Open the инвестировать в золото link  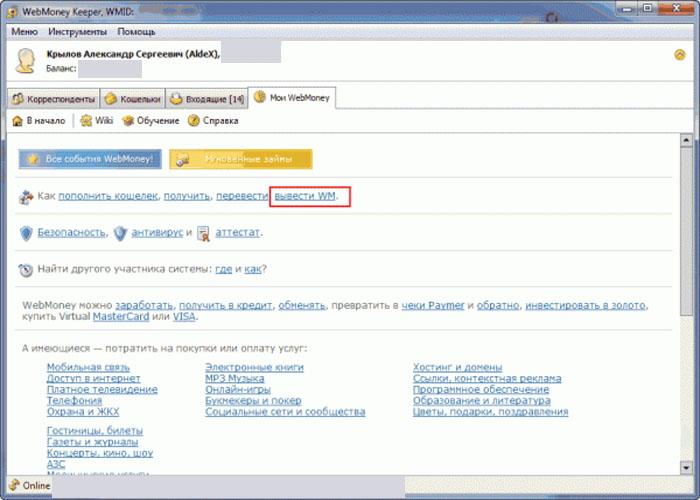click(585, 305)
